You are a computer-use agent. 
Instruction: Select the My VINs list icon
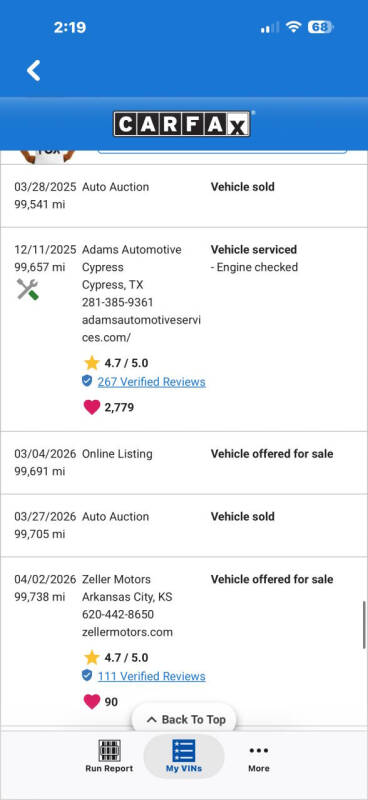pyautogui.click(x=184, y=751)
